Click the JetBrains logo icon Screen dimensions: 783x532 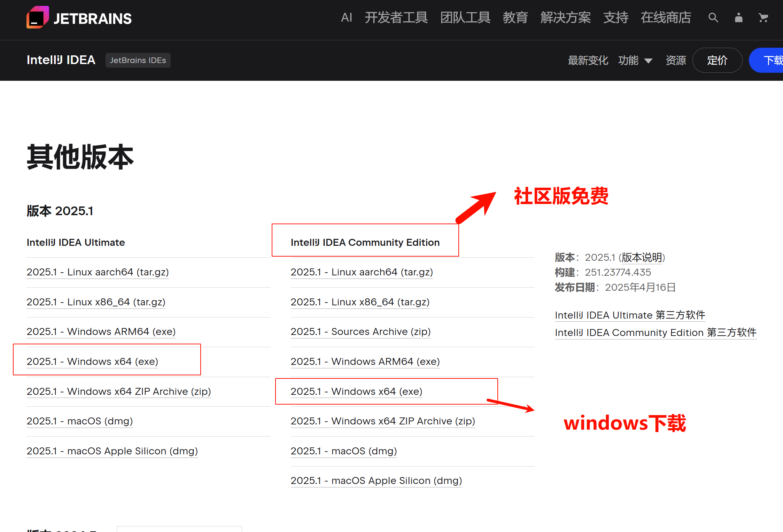(x=37, y=17)
